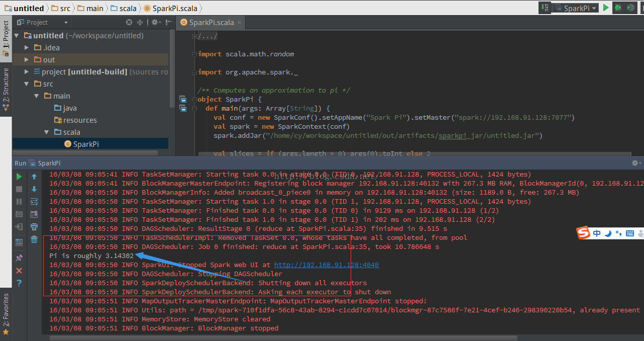Click the Pause output icon

[x=19, y=202]
